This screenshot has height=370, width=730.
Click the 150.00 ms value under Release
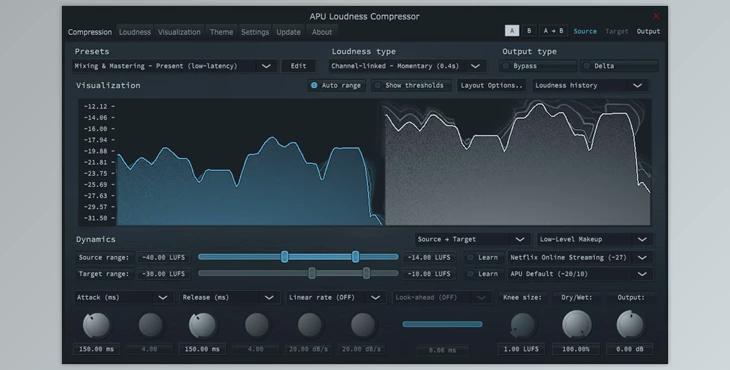tap(203, 349)
